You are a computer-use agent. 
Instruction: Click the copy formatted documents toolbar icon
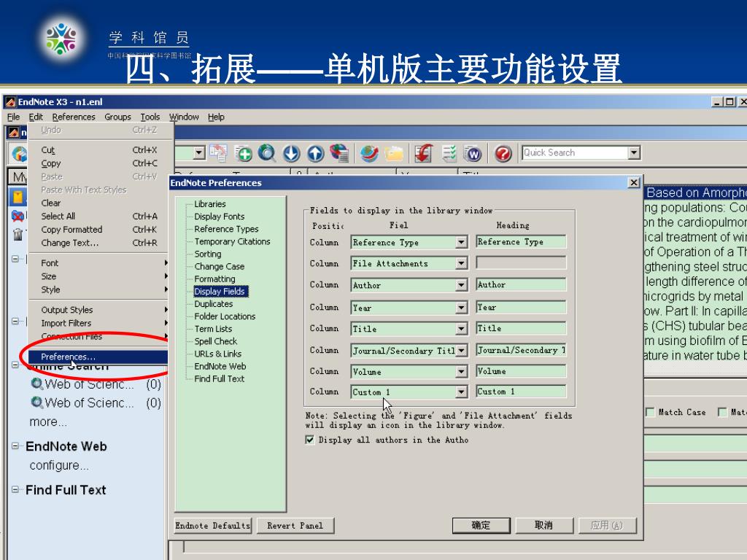tap(219, 153)
